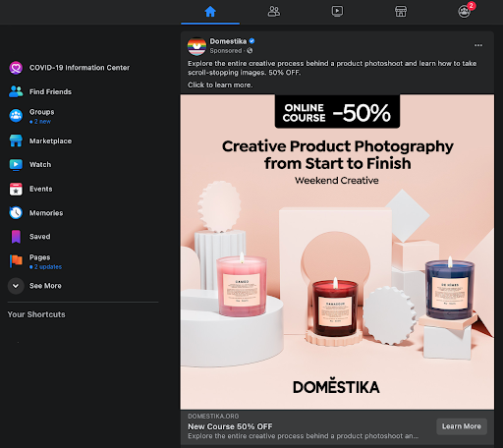Click the ad post description text starting 'Explore the entire'
Viewport: 503px width, 448px height.
332,68
